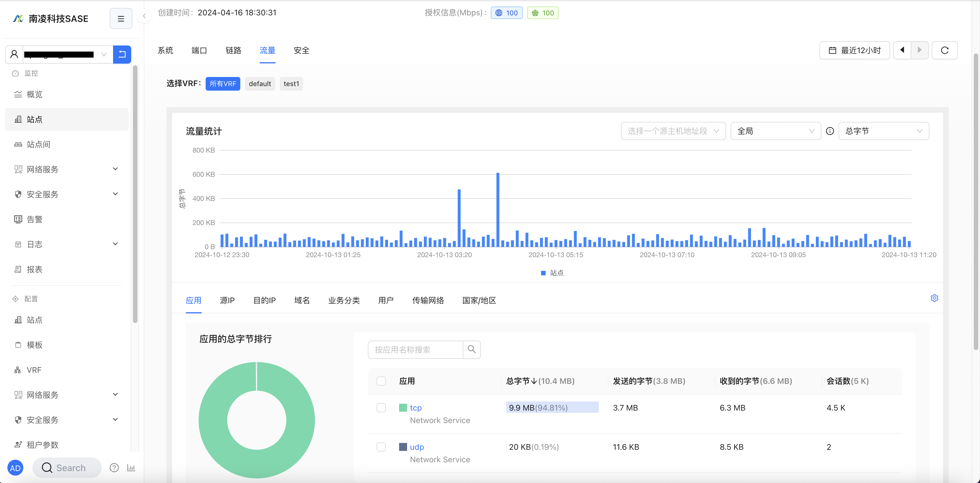980x483 pixels.
Task: Open tcp application link
Action: (x=415, y=408)
